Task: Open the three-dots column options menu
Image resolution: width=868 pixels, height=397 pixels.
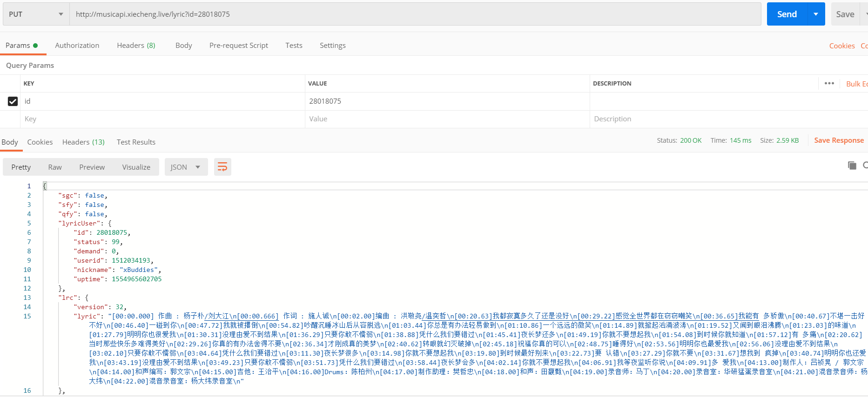Action: click(x=829, y=83)
